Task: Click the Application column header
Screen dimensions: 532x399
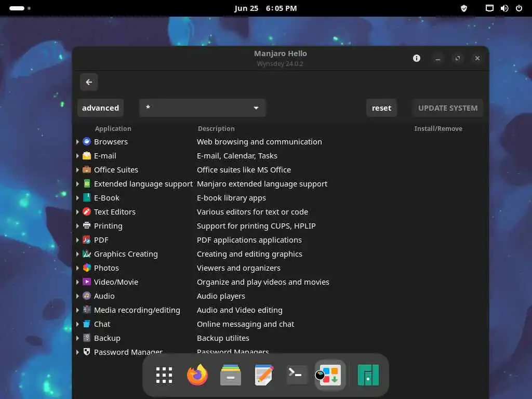Action: 113,129
